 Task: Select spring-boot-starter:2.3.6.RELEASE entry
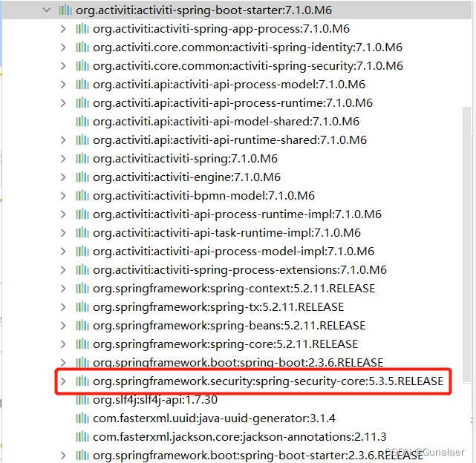pyautogui.click(x=258, y=456)
